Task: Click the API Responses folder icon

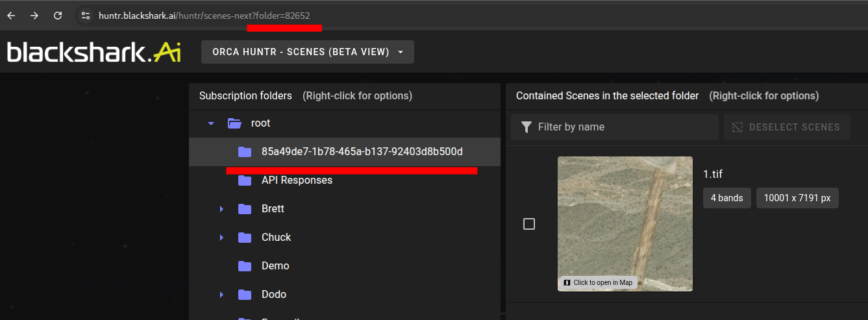Action: [x=245, y=180]
